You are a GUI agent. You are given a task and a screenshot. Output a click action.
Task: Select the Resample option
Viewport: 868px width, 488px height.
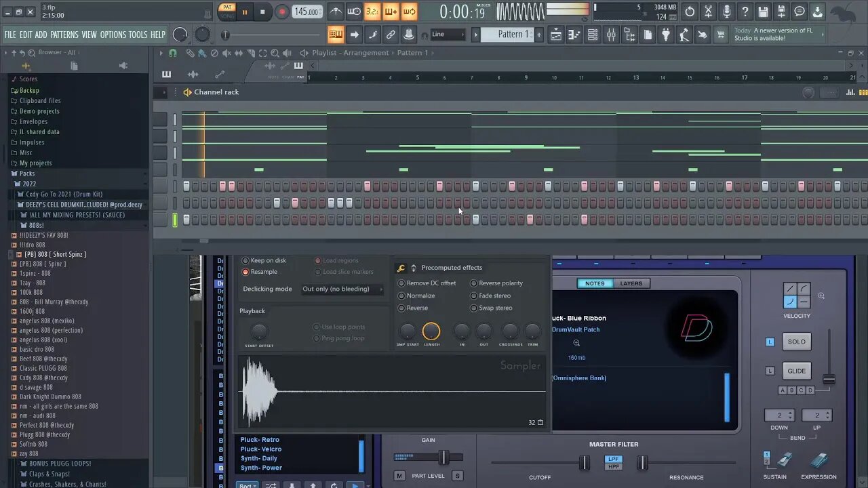(x=259, y=272)
